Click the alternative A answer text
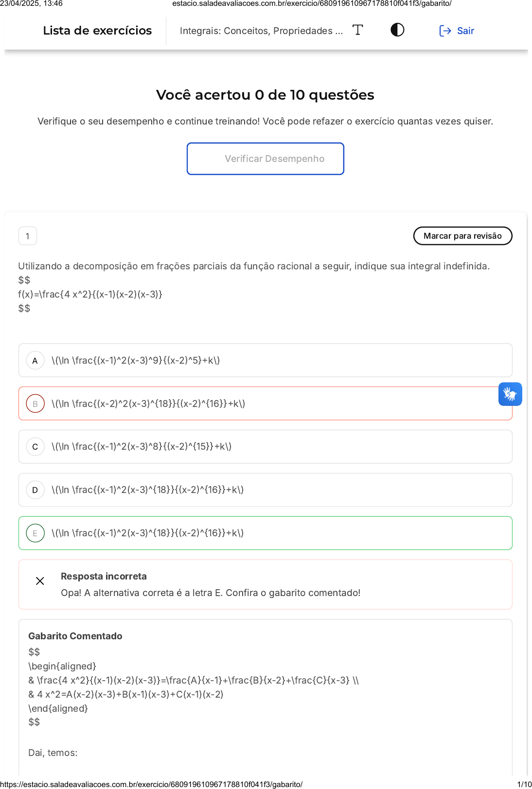The image size is (532, 789). click(x=136, y=361)
